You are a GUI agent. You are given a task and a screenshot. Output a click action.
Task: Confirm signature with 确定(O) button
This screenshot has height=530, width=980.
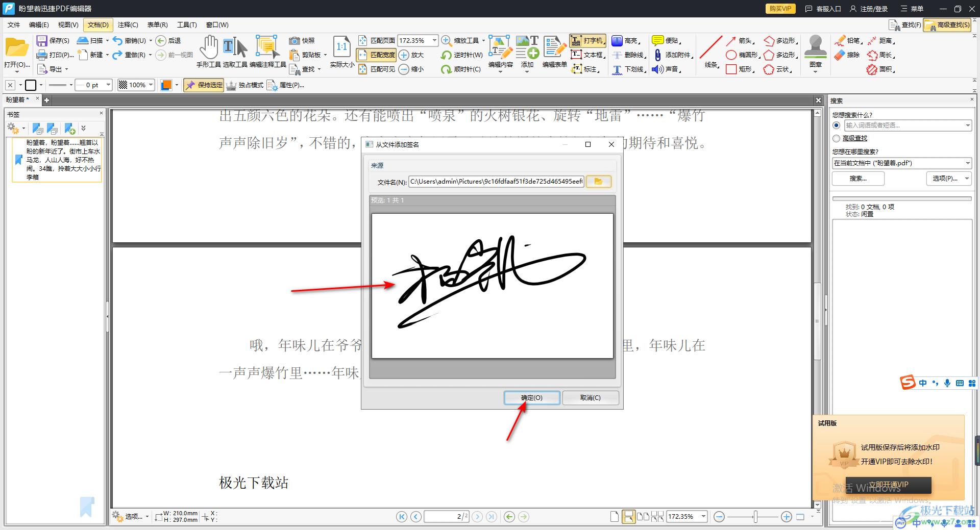532,398
